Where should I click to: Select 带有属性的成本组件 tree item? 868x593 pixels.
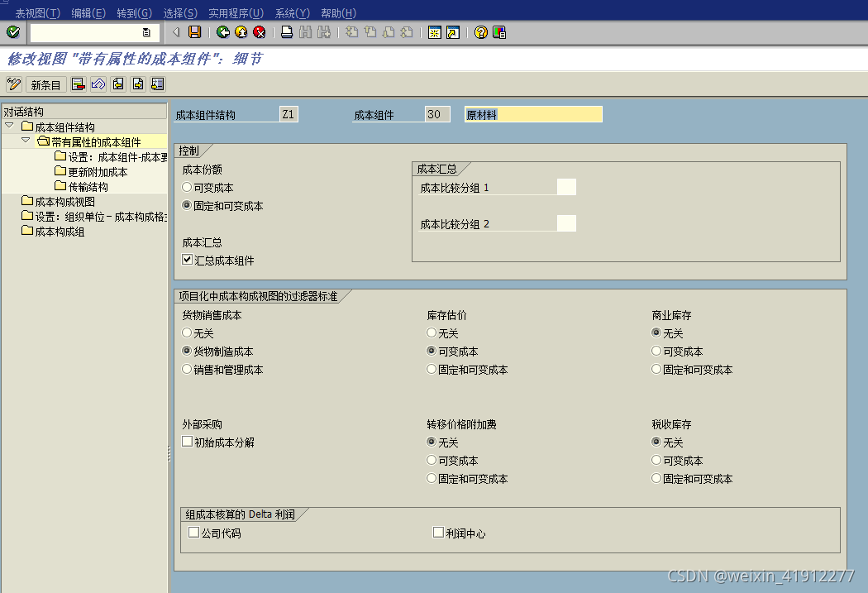coord(96,141)
